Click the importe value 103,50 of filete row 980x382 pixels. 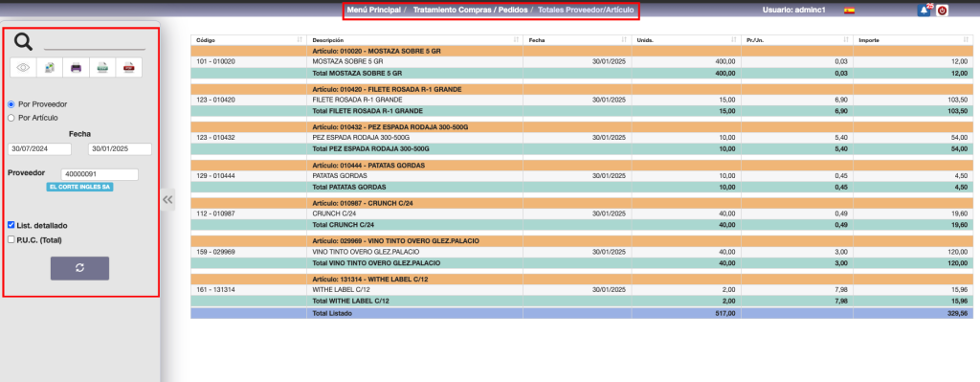point(957,100)
